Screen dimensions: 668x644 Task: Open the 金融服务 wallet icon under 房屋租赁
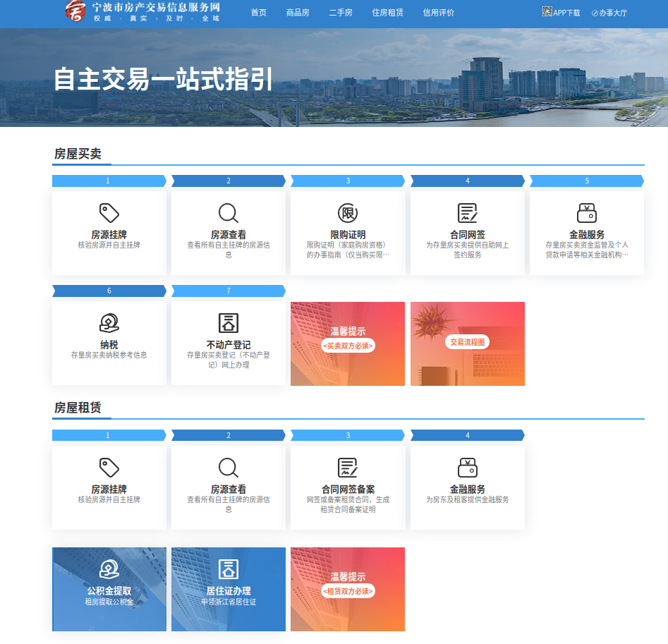point(467,467)
